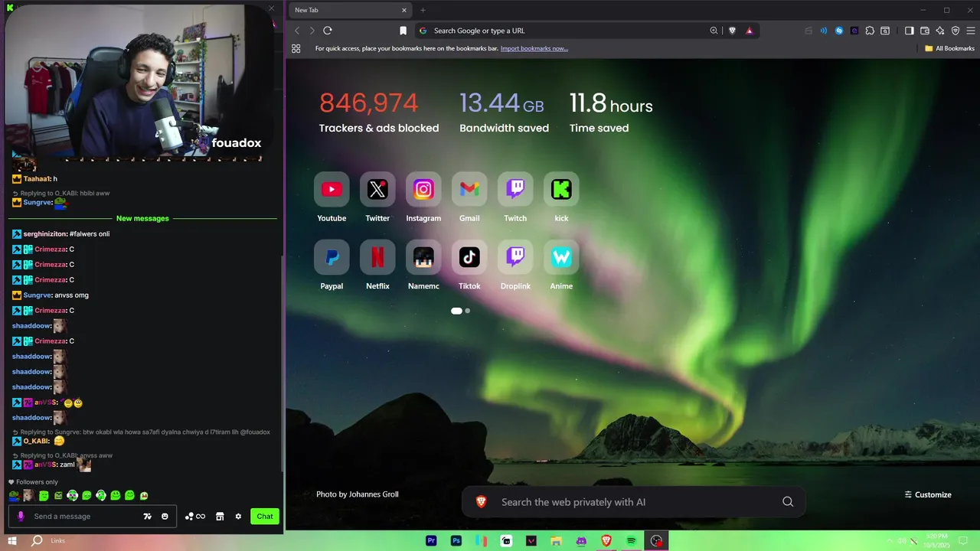The height and width of the screenshot is (551, 980).
Task: Open Photo by Johannes Groll credit link
Action: click(x=358, y=494)
